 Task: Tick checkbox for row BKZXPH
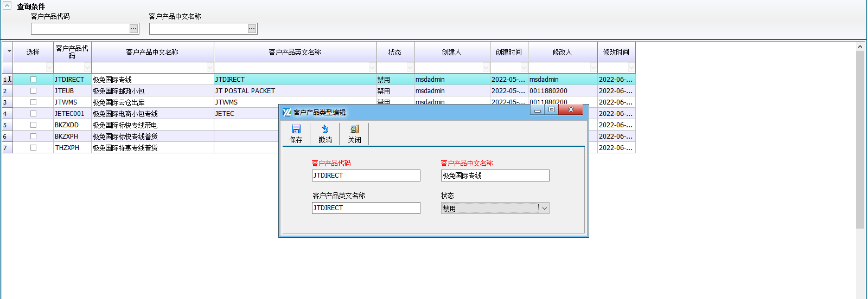[x=33, y=136]
